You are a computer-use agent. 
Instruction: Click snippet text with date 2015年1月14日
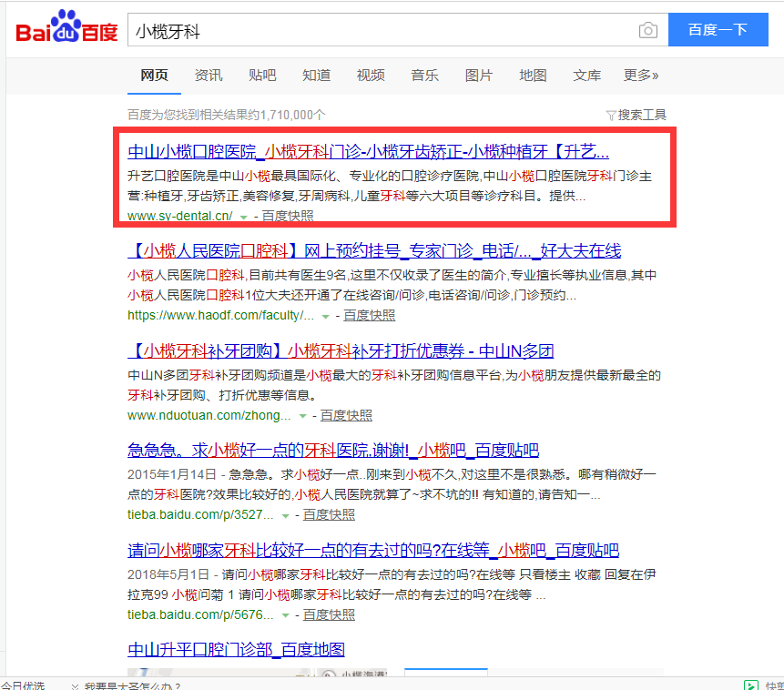[392, 484]
